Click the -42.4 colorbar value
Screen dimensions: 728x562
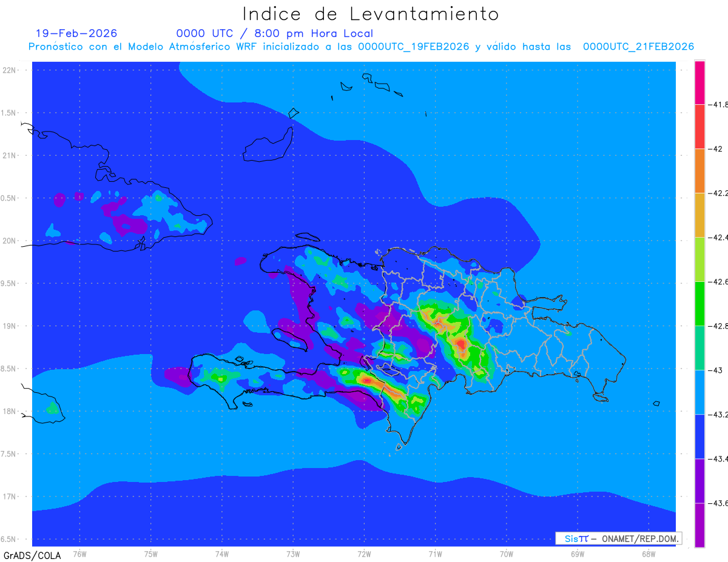coord(718,238)
